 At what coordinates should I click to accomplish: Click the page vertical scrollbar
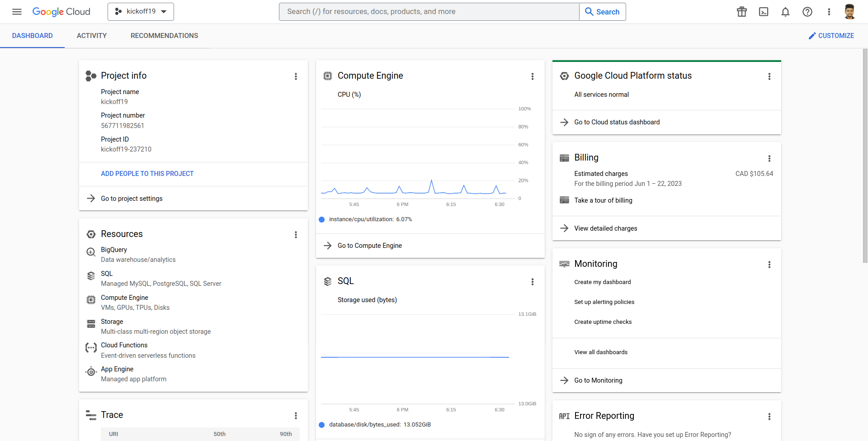pyautogui.click(x=865, y=156)
